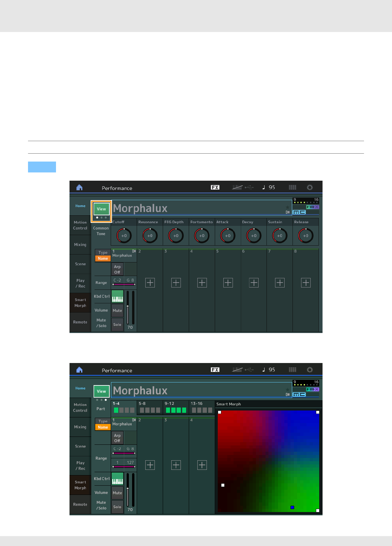
Task: Tap the grid live set icon in upper header
Action: pyautogui.click(x=293, y=187)
